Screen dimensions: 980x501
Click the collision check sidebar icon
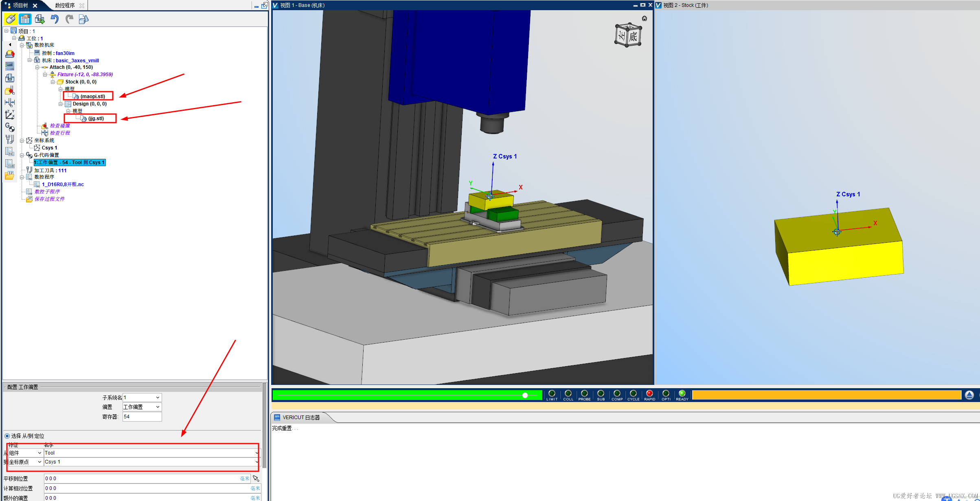point(10,90)
